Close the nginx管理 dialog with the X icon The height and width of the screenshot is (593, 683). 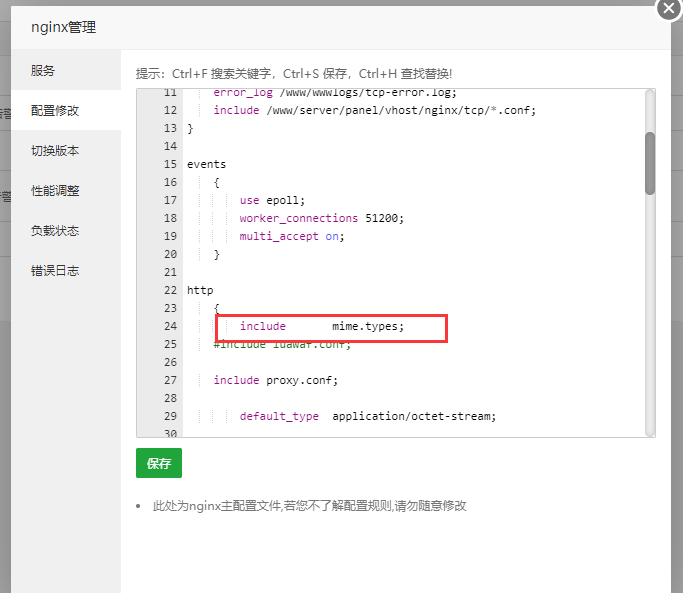pos(669,8)
